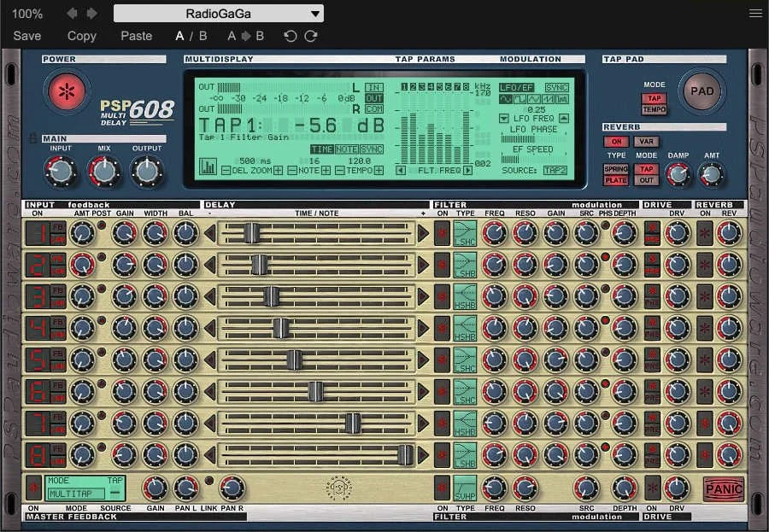The image size is (769, 532).
Task: Select tap number 5 in display
Action: point(440,87)
